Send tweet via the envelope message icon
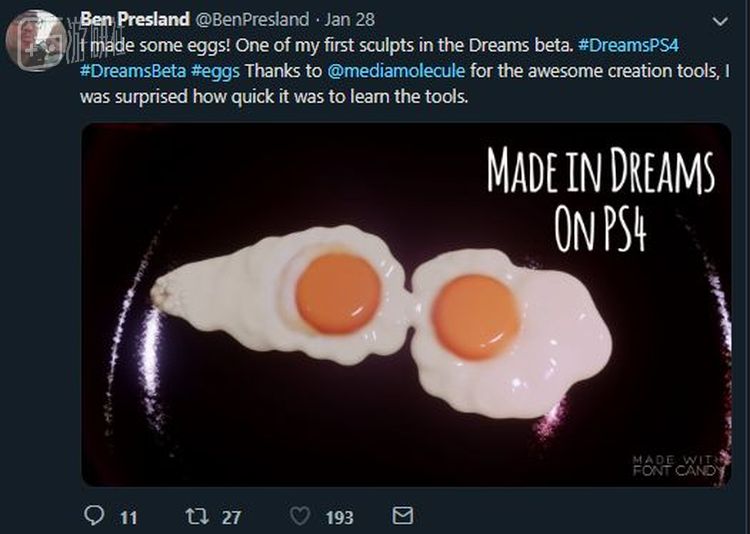 (x=402, y=516)
